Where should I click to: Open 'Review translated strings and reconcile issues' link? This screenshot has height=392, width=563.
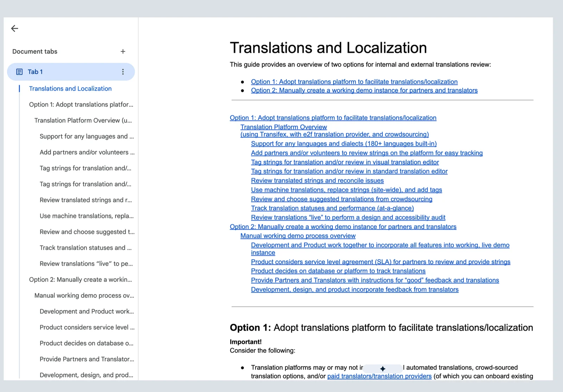pos(317,180)
